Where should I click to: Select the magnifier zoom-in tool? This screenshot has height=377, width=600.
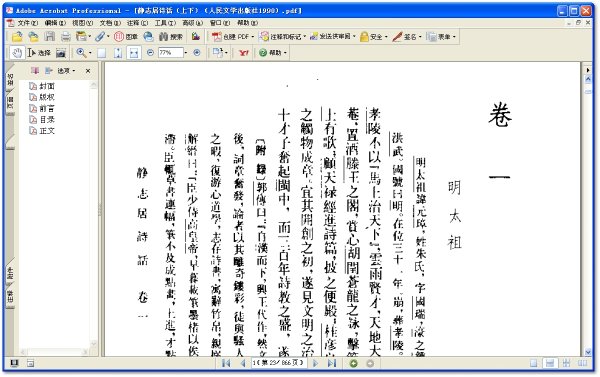pos(81,53)
